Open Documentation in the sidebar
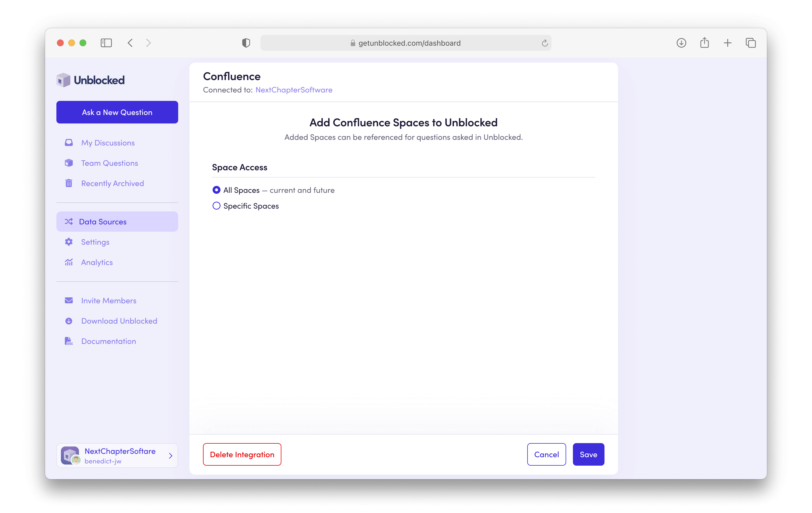The width and height of the screenshot is (812, 513). click(x=117, y=341)
